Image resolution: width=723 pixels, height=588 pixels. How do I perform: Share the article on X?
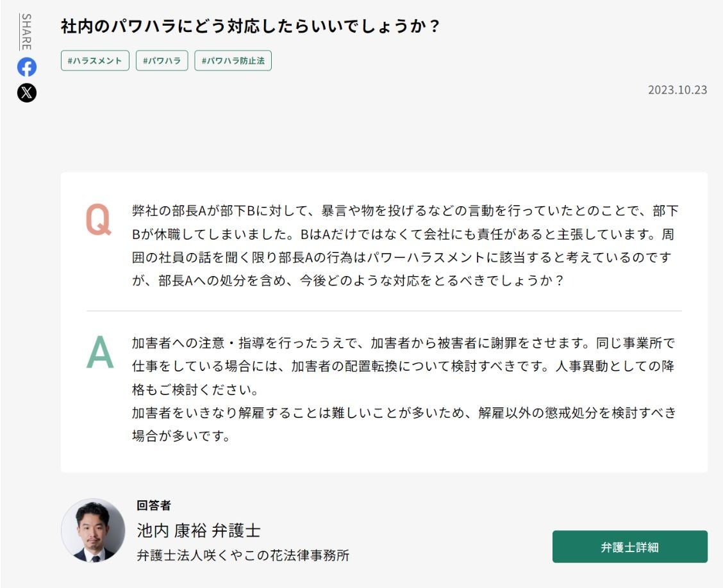pos(27,93)
